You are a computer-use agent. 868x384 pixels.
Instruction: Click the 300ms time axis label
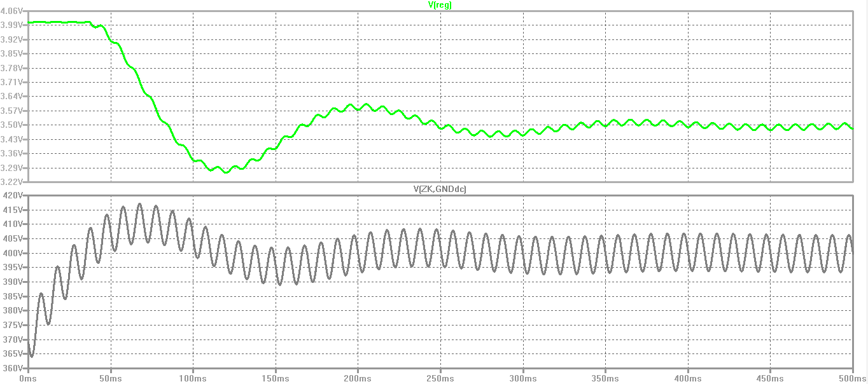click(x=522, y=378)
